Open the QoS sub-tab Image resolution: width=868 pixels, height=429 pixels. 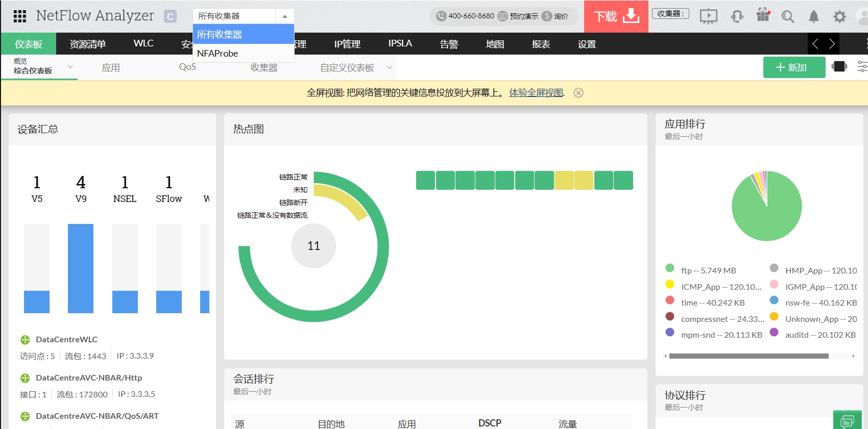pyautogui.click(x=187, y=67)
